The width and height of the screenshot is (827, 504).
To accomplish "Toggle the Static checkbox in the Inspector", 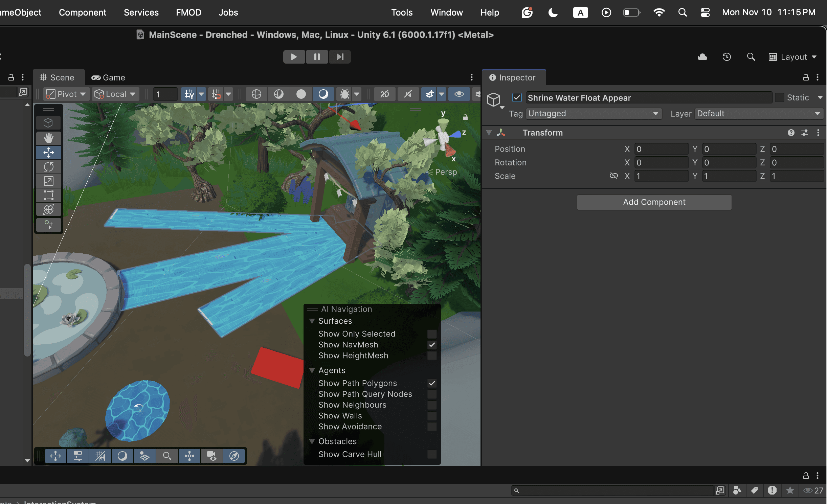I will point(779,98).
